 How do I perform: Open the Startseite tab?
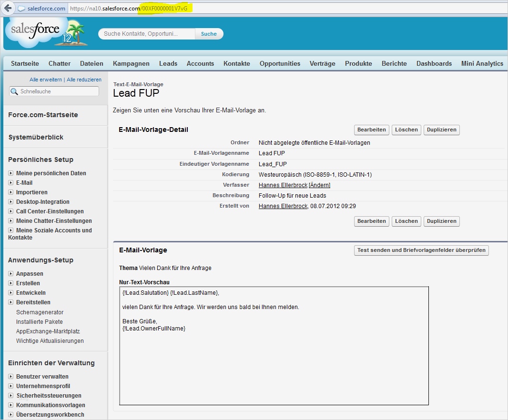point(25,63)
